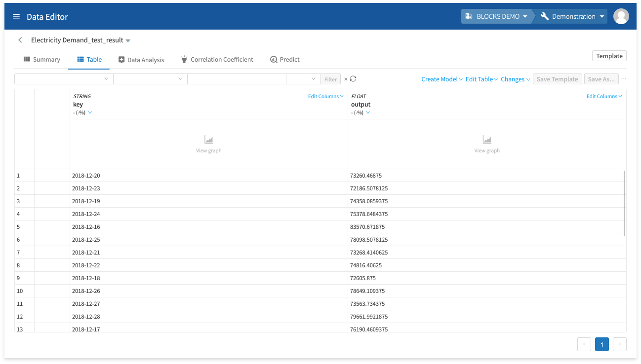
Task: Expand the Edit Table menu
Action: tap(481, 79)
